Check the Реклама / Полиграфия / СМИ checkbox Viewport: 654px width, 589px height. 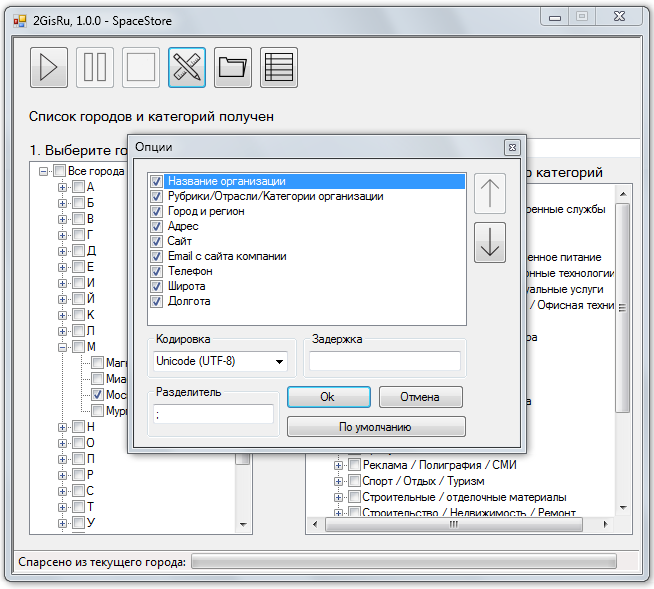[x=355, y=465]
